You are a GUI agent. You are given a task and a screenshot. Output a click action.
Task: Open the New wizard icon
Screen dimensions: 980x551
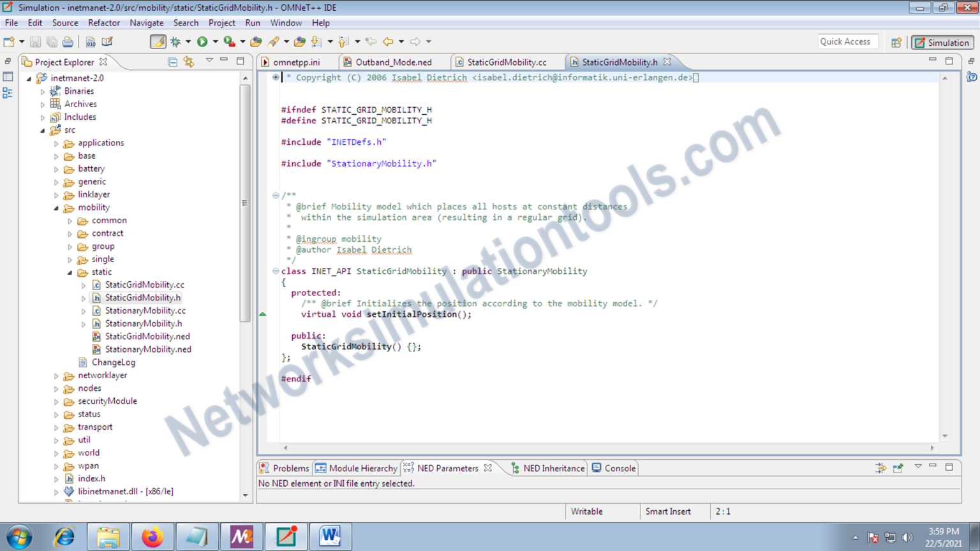pos(9,41)
